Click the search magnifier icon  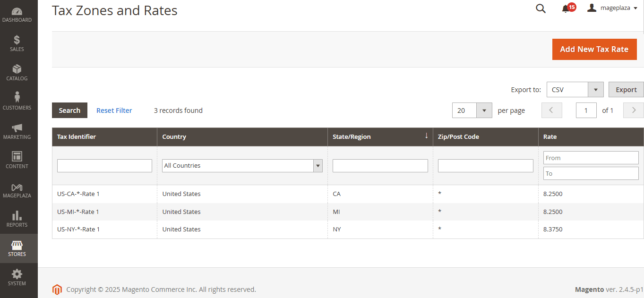coord(541,9)
